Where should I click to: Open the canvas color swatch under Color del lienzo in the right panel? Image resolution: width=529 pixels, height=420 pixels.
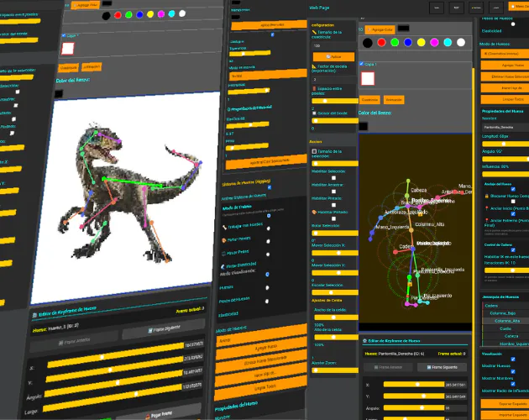coord(364,126)
